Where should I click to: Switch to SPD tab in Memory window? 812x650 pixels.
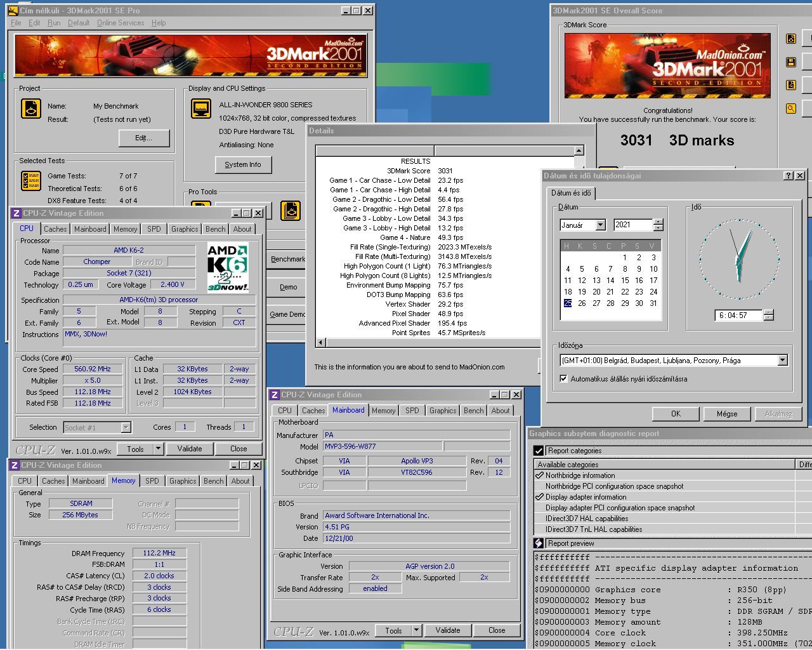pyautogui.click(x=152, y=481)
